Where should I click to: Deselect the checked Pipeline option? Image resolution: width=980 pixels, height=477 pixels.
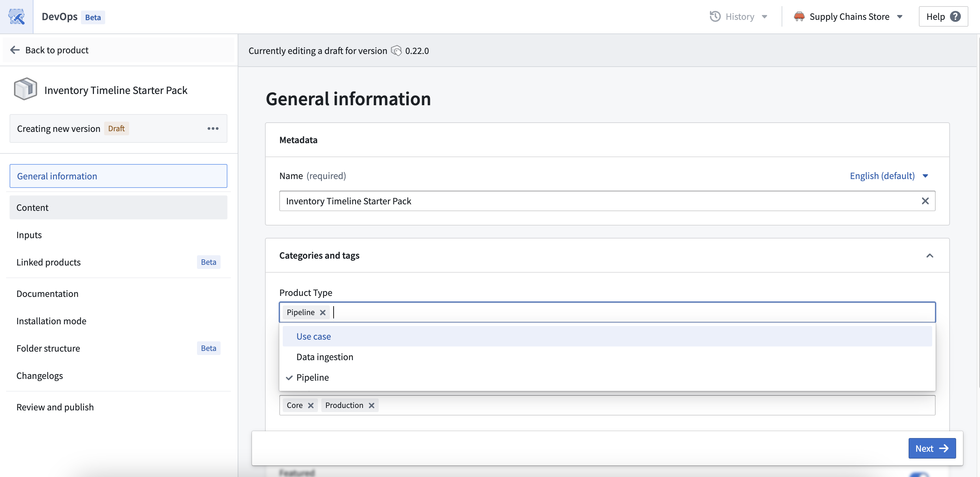click(607, 378)
